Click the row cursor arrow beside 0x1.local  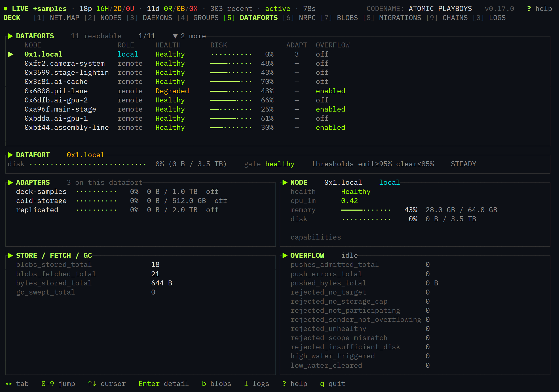coord(11,54)
